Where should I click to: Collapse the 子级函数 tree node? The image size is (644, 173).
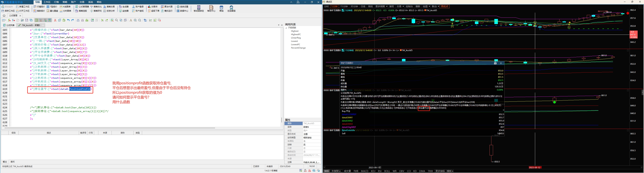pos(286,28)
